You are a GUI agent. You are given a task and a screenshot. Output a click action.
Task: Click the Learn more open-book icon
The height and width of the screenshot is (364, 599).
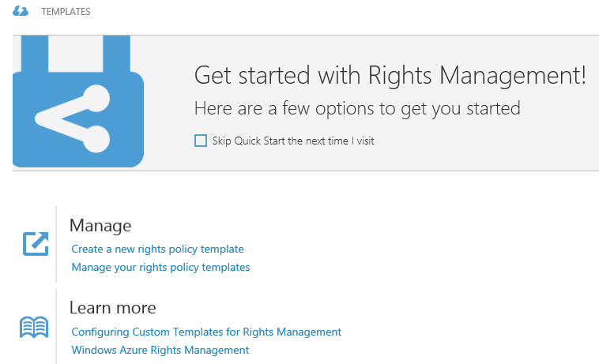coord(34,327)
